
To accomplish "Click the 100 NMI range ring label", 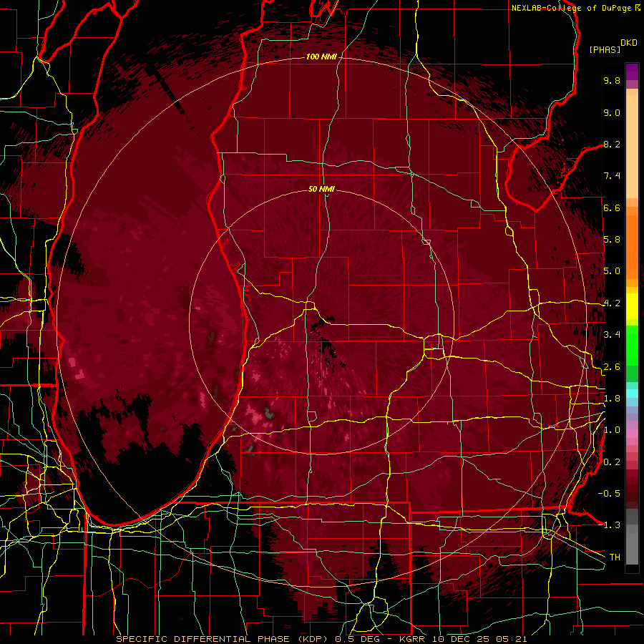I will 321,57.
